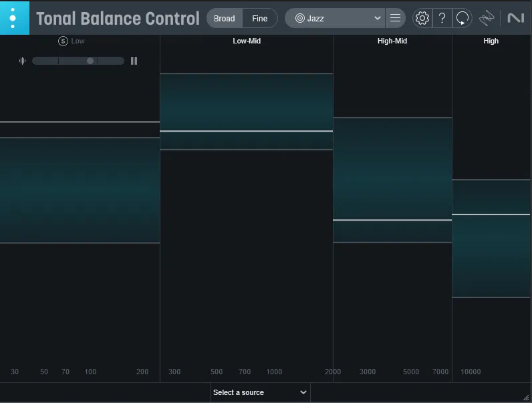Switch to Broad view mode
532x403 pixels.
(225, 18)
